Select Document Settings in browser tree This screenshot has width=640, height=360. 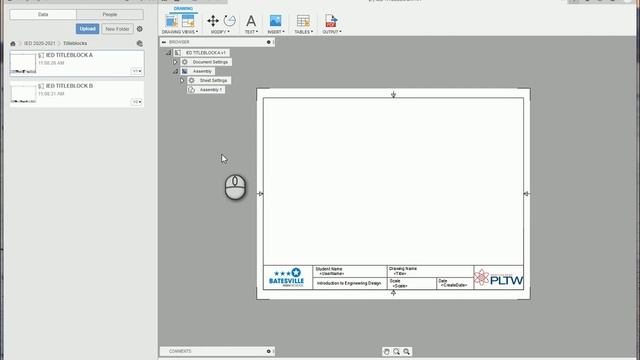(210, 62)
